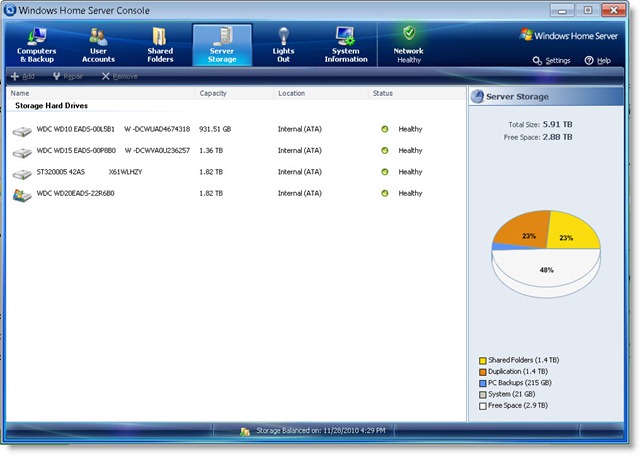This screenshot has height=455, width=640.
Task: Select the Server Storage tab
Action: click(222, 45)
